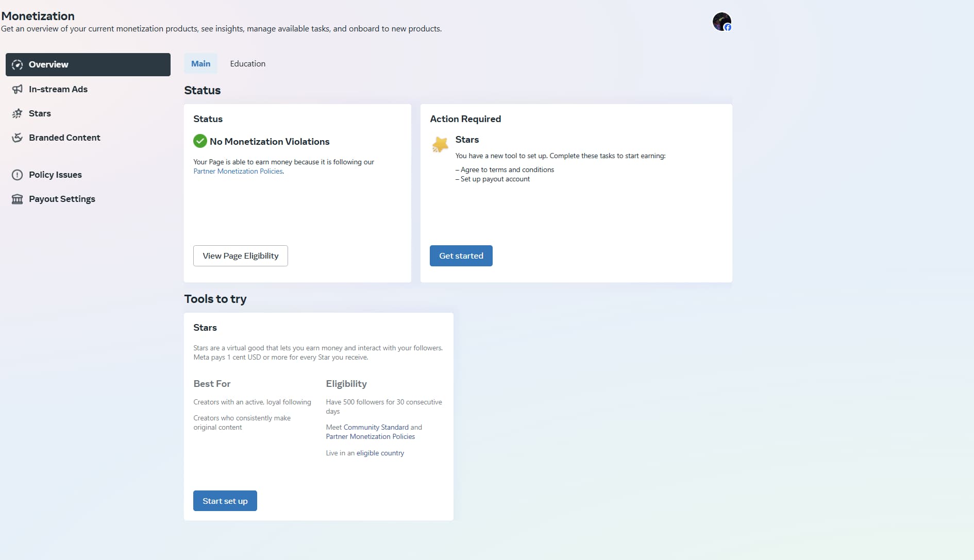
Task: Click the green checkmark status icon
Action: click(x=200, y=141)
